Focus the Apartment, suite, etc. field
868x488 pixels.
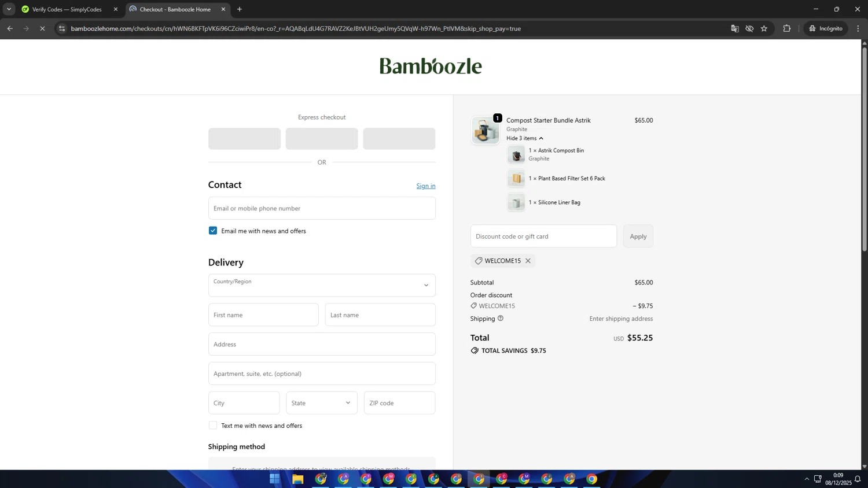[322, 374]
